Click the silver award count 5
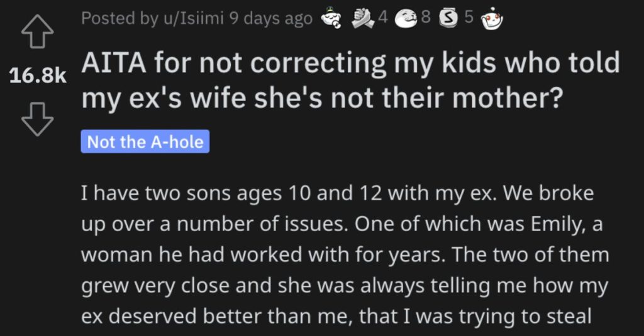Viewport: 644px width, 336px height. click(x=469, y=18)
